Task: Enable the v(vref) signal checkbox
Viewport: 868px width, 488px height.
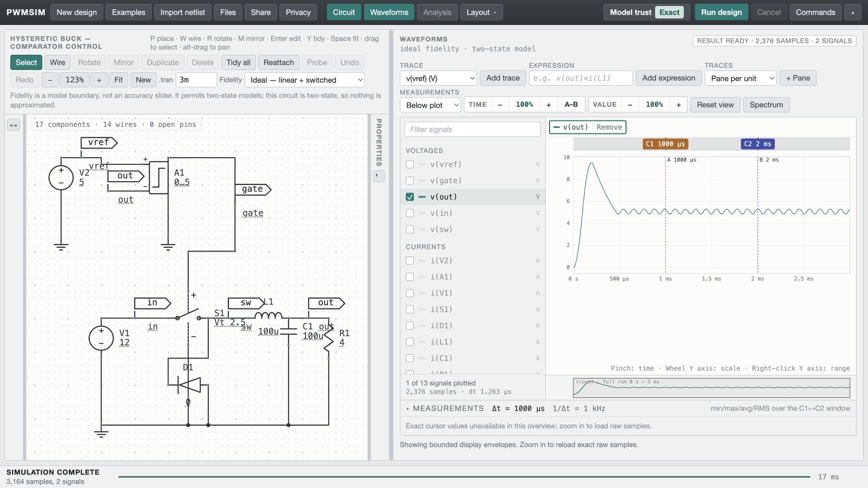Action: [410, 164]
